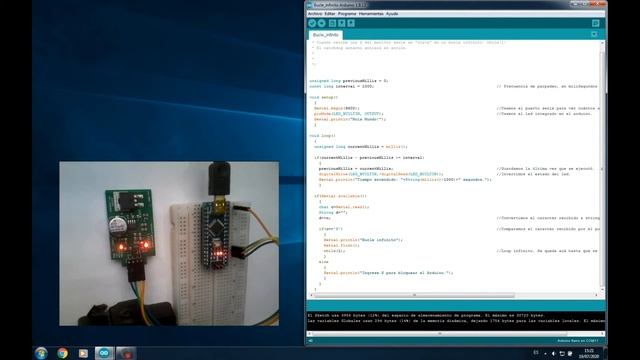Open the Archivo menu

pos(315,14)
